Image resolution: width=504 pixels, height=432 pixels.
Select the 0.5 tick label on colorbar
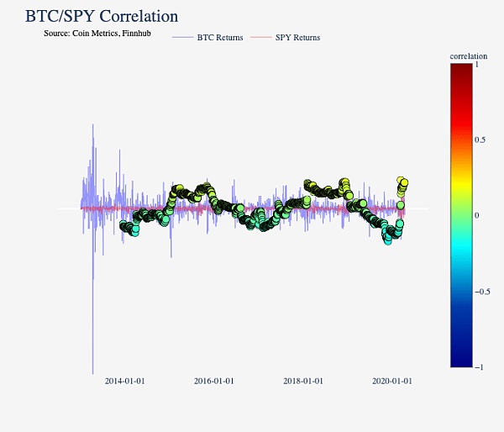tap(480, 140)
